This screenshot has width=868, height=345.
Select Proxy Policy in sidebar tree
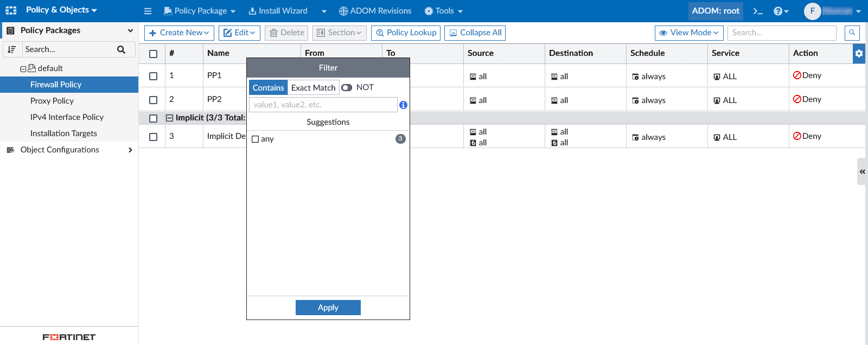pos(52,101)
